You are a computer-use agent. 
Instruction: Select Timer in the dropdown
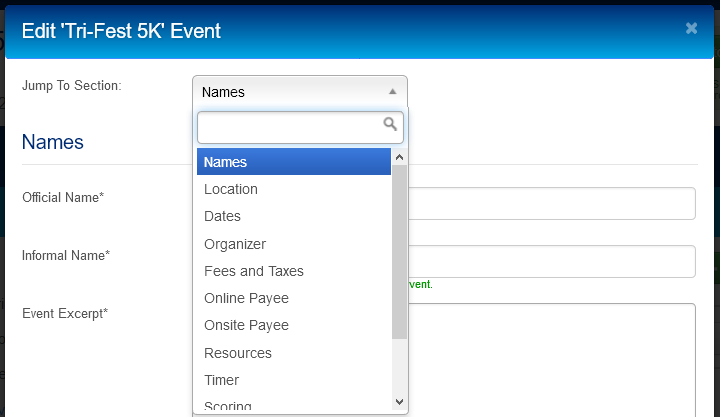click(293, 380)
